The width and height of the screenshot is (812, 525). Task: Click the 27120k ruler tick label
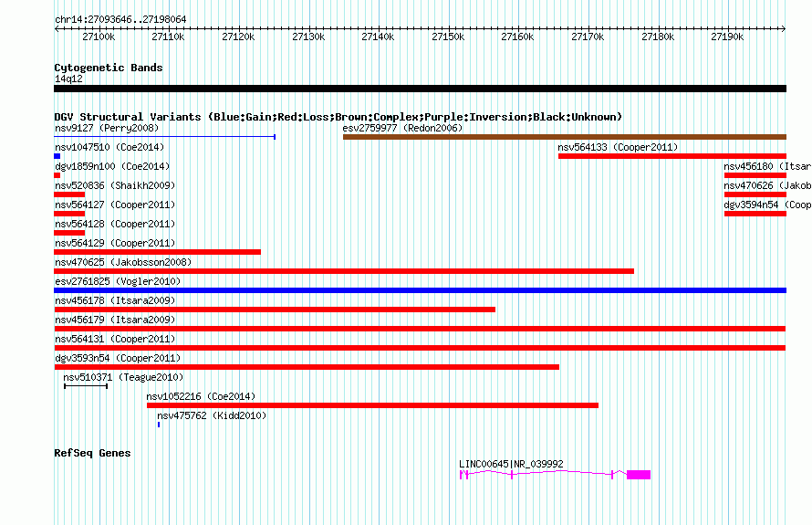point(238,37)
